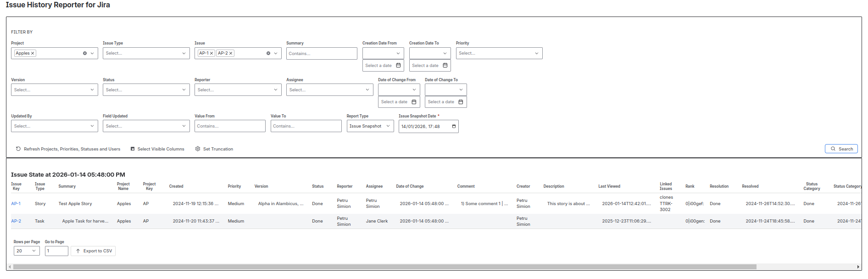Click the Summary column header
868x279 pixels.
point(67,186)
